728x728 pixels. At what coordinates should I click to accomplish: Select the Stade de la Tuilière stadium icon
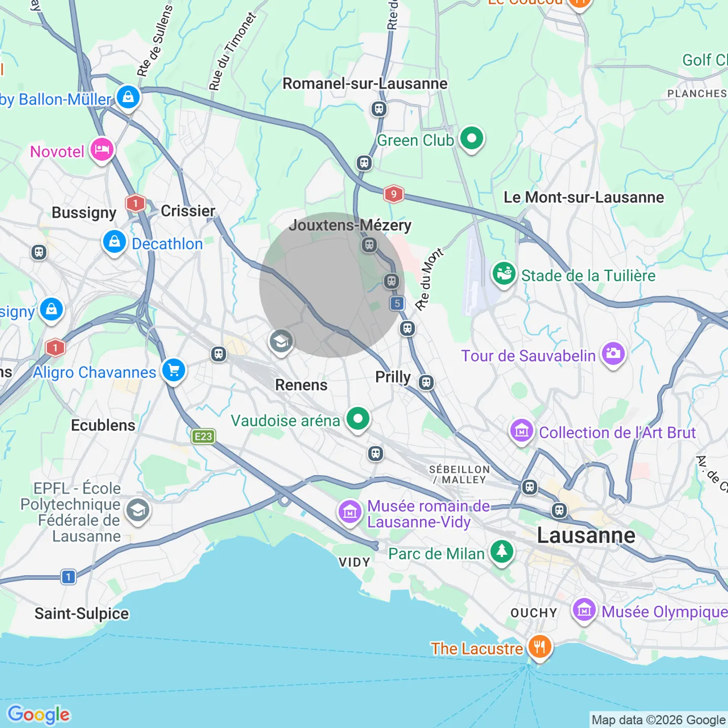(x=504, y=275)
